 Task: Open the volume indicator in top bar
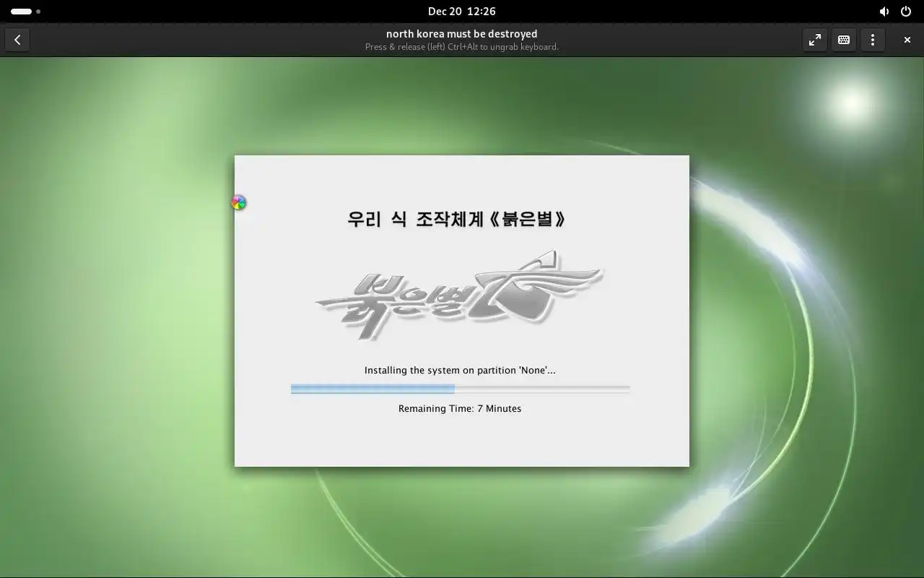[x=884, y=12]
